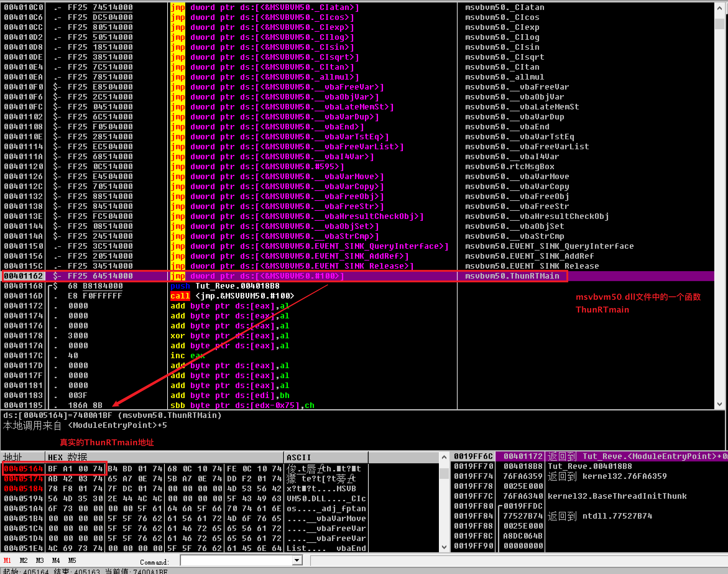Select dump address 00405164
This screenshot has width=728, height=574.
point(24,469)
